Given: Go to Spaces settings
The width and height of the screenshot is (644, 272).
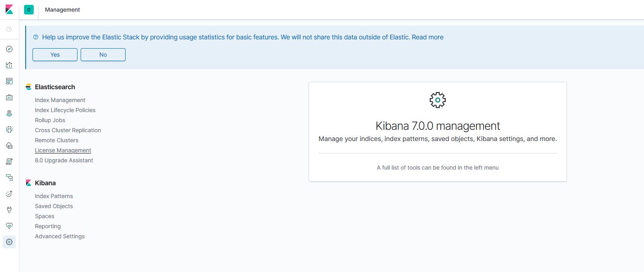Looking at the screenshot, I should (x=45, y=216).
